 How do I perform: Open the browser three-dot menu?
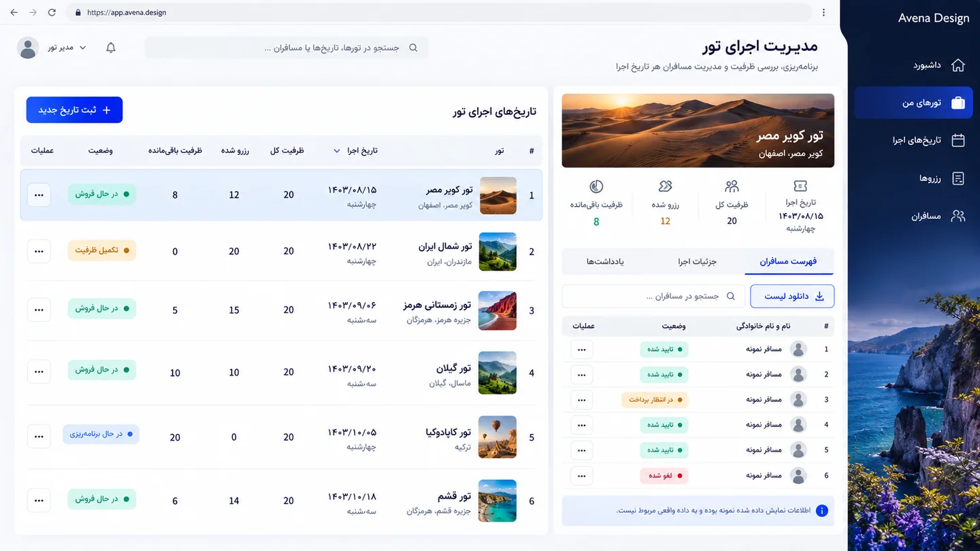pyautogui.click(x=823, y=12)
